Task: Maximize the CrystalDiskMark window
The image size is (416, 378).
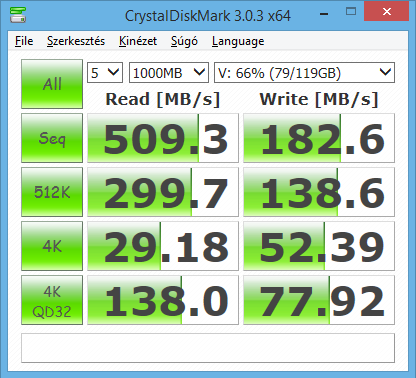Action: click(351, 12)
